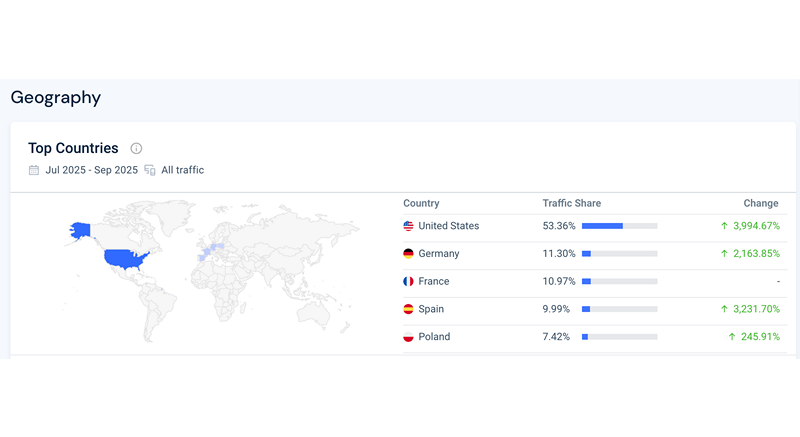Click the United States traffic share bar
The image size is (800, 437).
coord(619,226)
